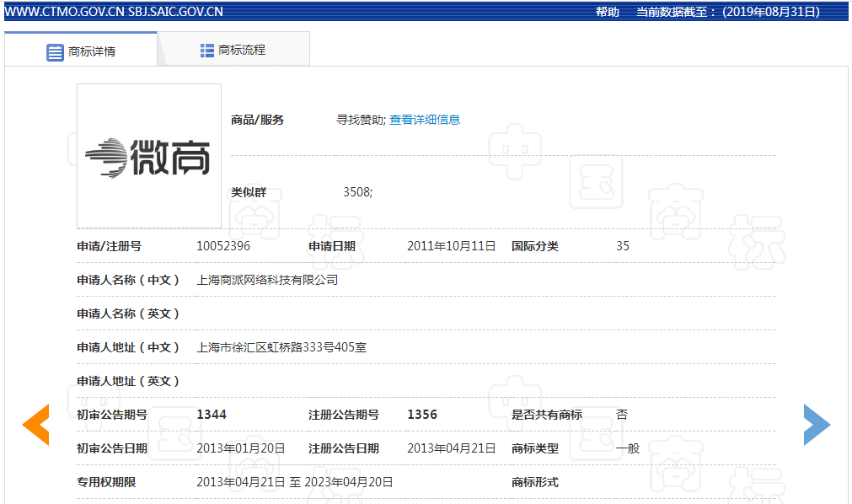Click the 申请日期 label
The image size is (852, 504).
point(332,246)
